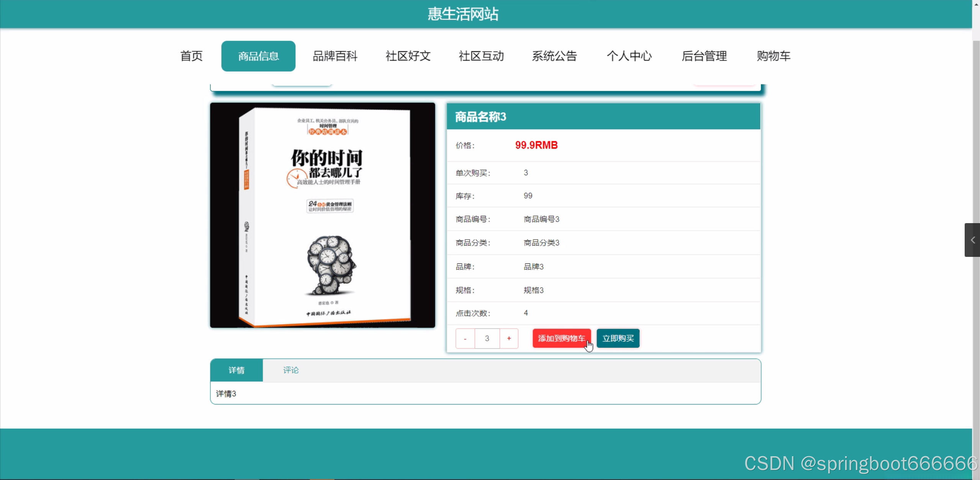Open 商品信息 navigation item
The image size is (980, 480).
258,56
